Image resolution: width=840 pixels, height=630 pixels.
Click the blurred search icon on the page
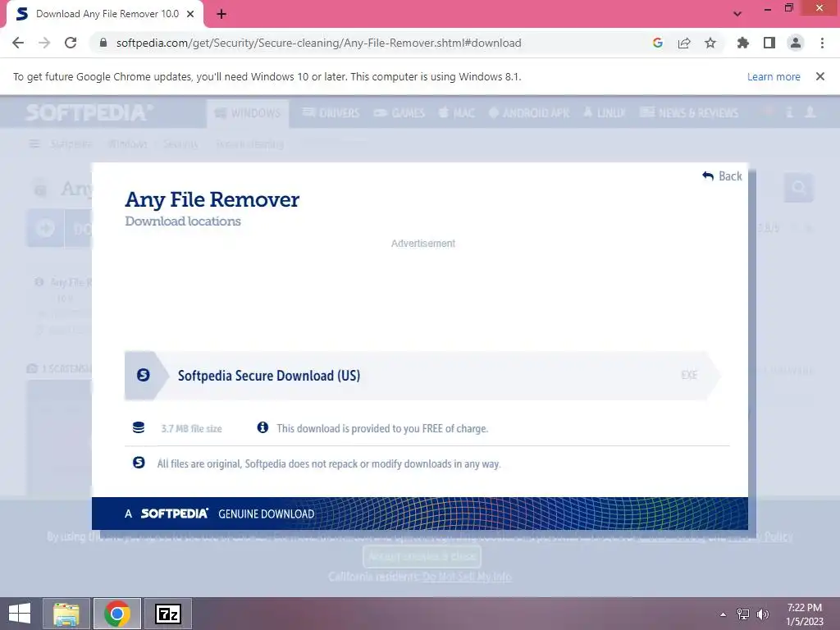click(799, 188)
